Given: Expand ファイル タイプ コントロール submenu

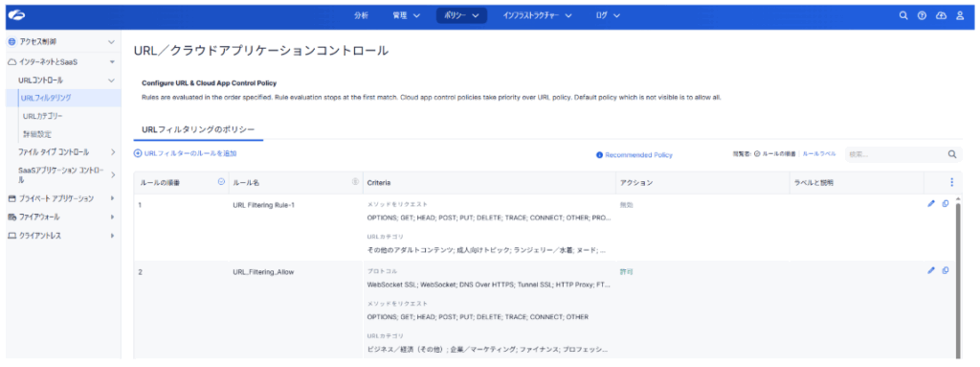Looking at the screenshot, I should point(113,152).
